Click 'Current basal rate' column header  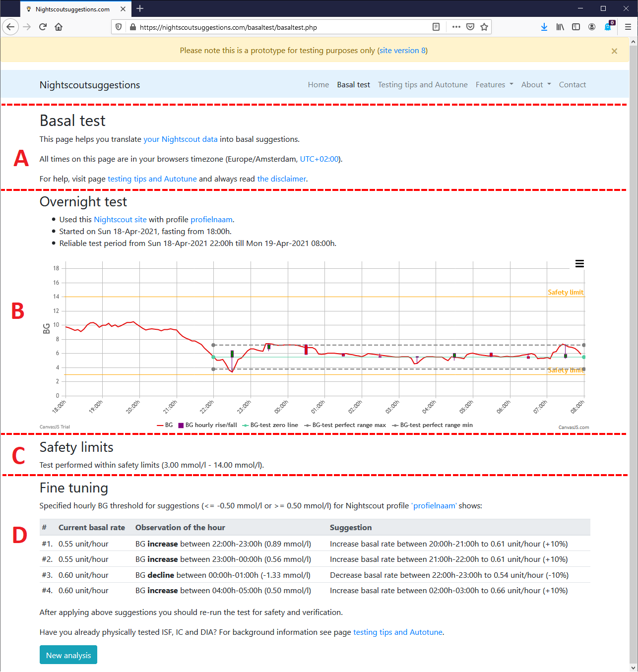click(92, 528)
